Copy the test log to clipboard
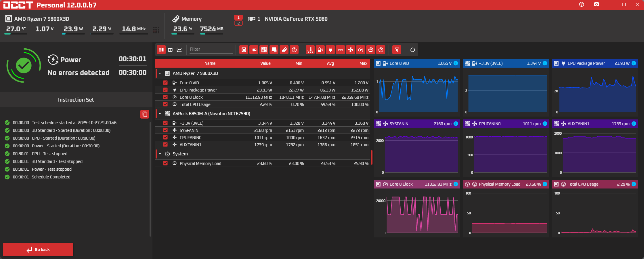The height and width of the screenshot is (259, 644). click(145, 114)
